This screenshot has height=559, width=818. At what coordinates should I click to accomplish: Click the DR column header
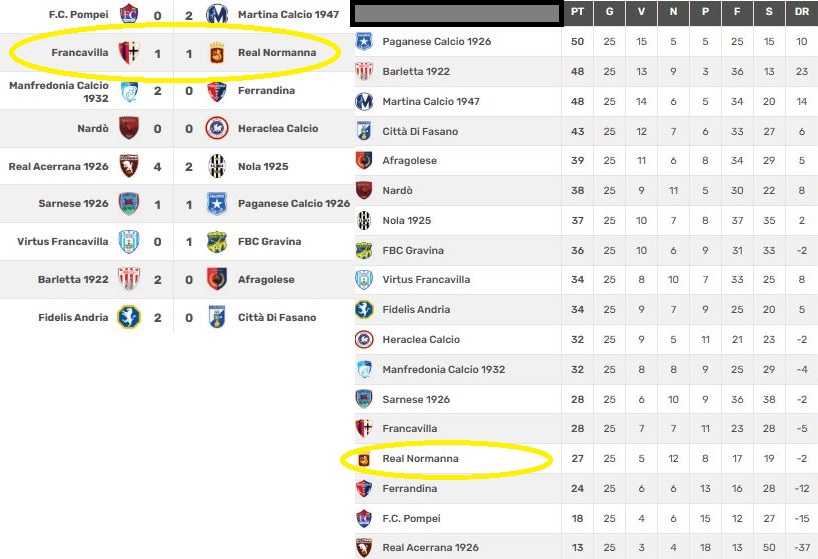coord(802,12)
